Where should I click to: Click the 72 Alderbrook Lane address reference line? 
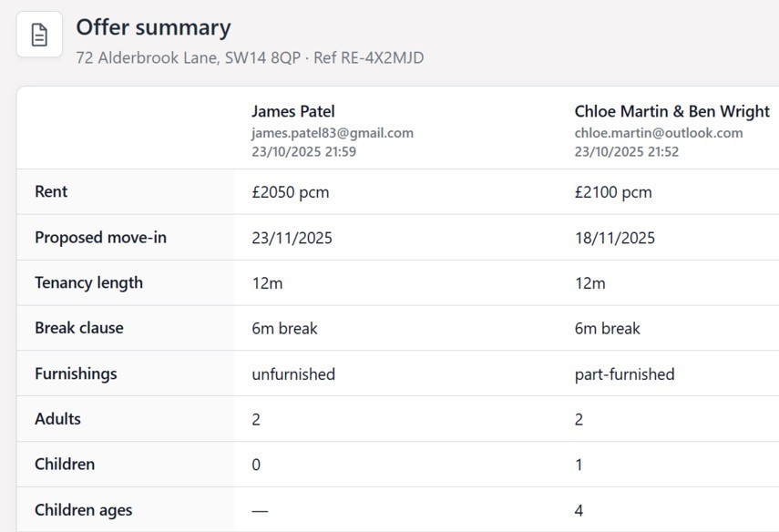point(250,57)
